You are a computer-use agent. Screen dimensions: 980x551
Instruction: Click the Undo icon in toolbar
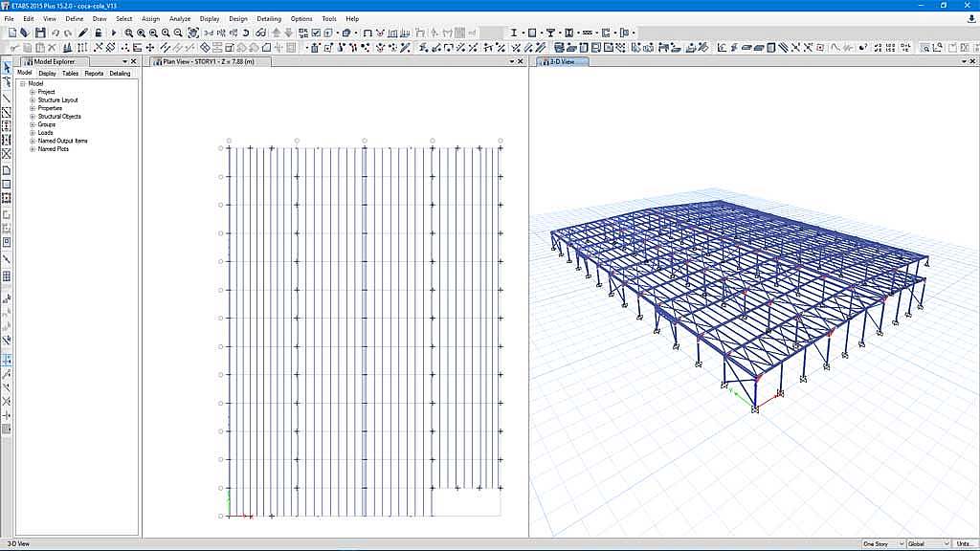[55, 33]
